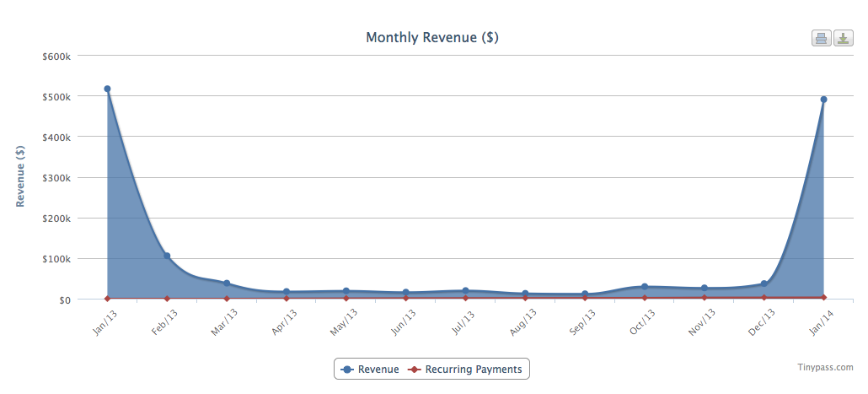Click the Dec/13 revenue data point
Viewport: 868px width, 394px height.
(764, 283)
